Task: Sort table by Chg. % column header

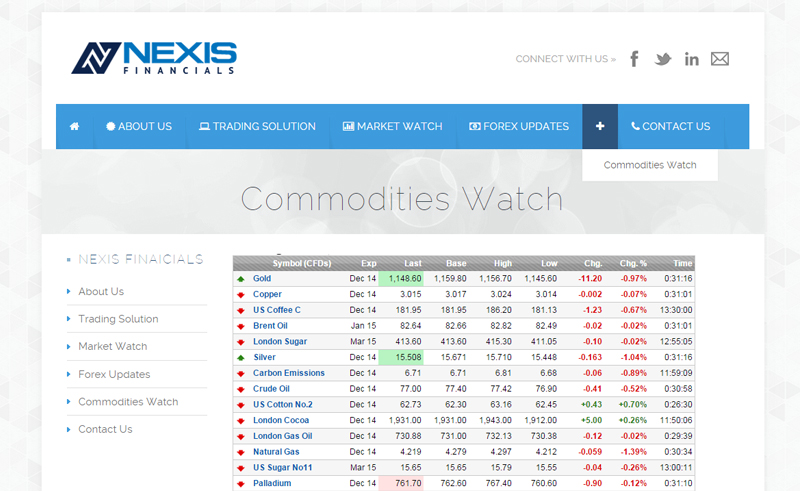Action: pos(633,263)
